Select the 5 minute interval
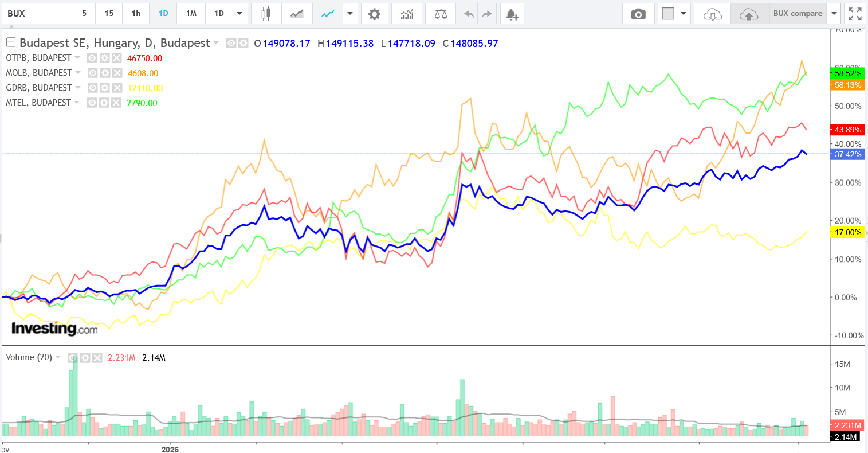 pos(84,14)
